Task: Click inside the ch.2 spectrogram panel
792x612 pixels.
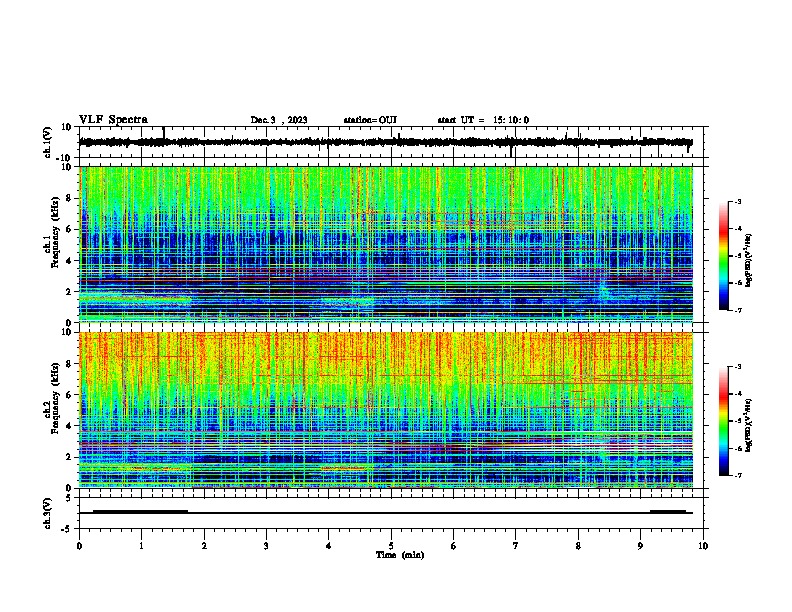Action: pos(386,410)
